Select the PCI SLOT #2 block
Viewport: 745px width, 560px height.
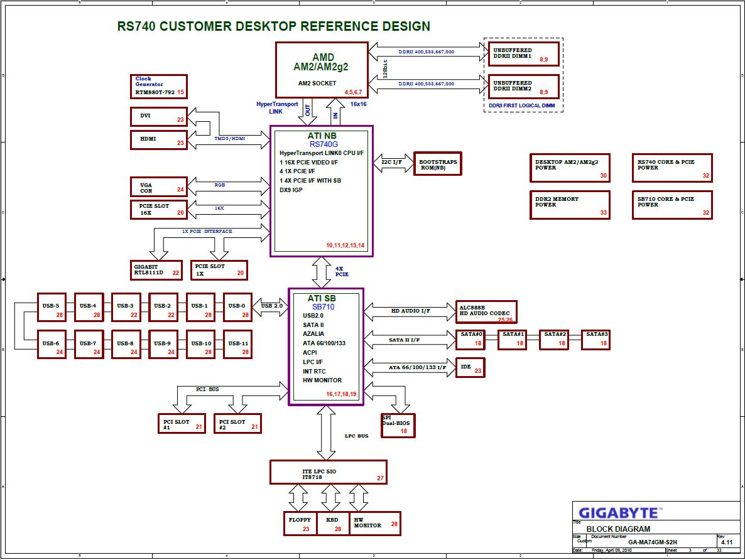coord(237,423)
